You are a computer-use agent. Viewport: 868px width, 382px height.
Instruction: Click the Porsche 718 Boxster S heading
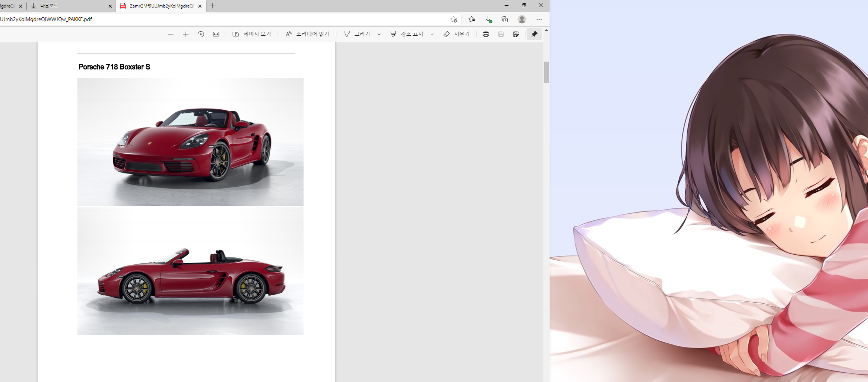point(114,67)
